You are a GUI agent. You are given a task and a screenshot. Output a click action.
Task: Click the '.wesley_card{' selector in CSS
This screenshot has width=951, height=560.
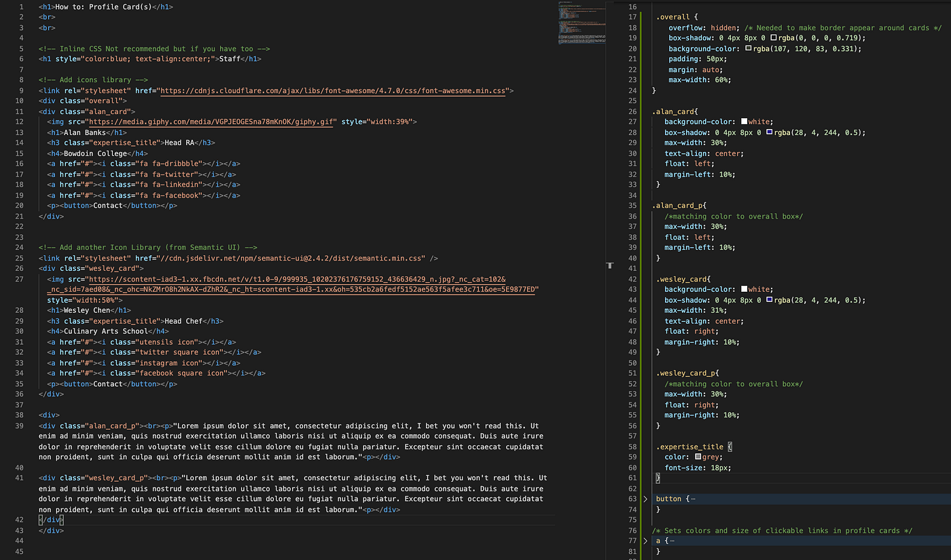[683, 279]
